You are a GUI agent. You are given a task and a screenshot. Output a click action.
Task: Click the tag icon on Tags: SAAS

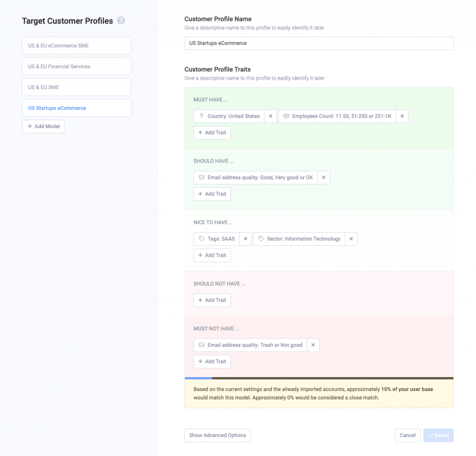point(202,239)
